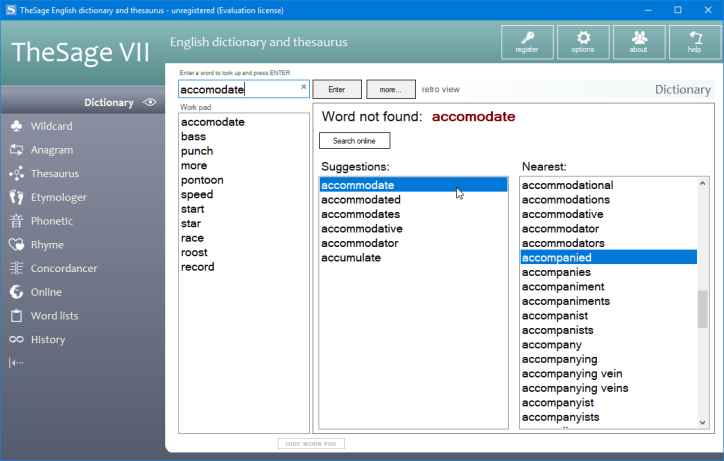Click the about people icon
Viewport: 724px width, 461px height.
point(638,43)
